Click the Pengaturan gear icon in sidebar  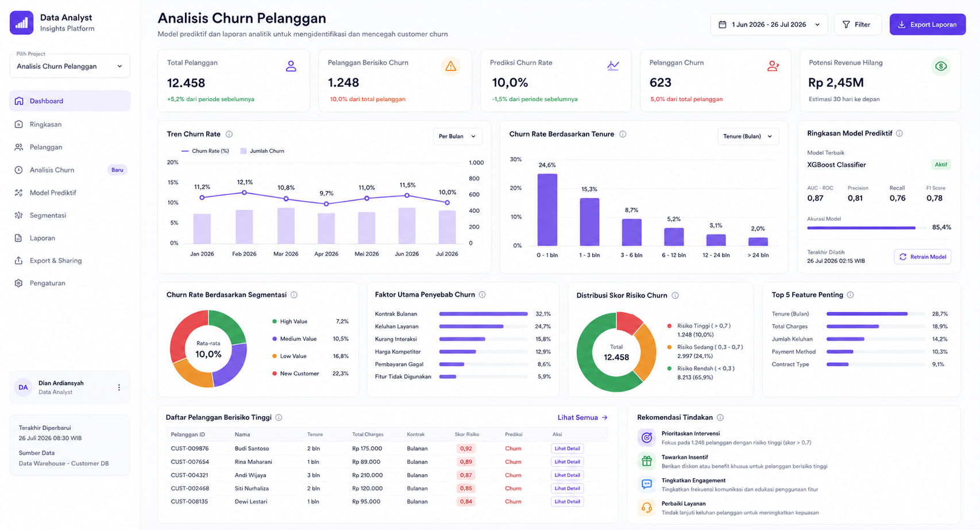18,283
